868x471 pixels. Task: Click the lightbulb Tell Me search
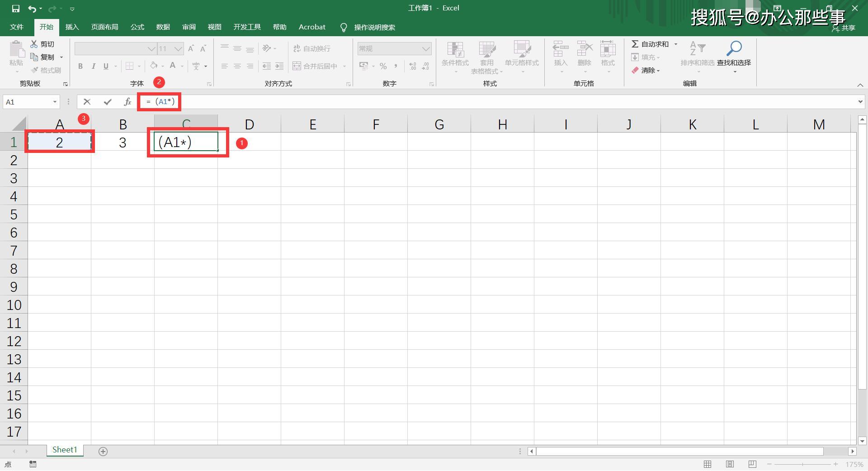click(344, 28)
